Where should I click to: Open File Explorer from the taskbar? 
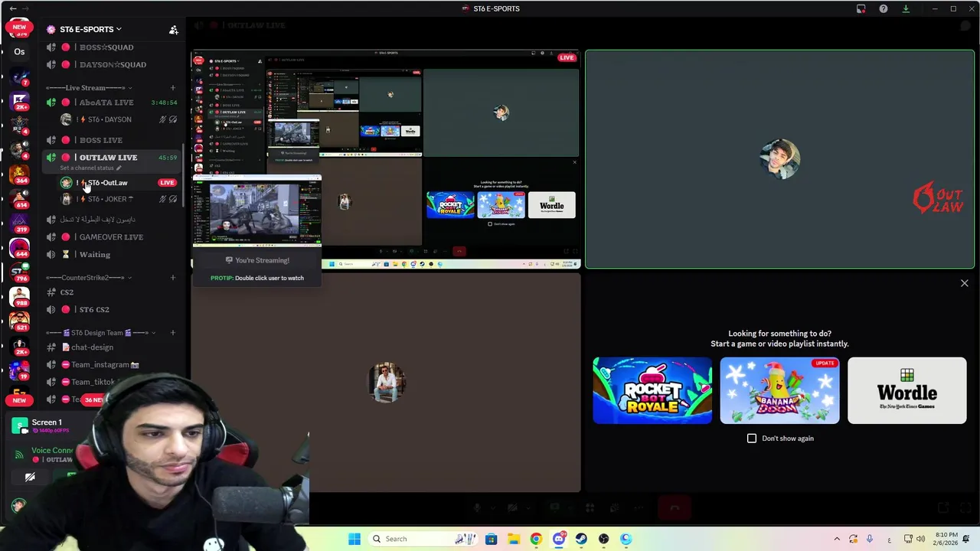click(514, 539)
